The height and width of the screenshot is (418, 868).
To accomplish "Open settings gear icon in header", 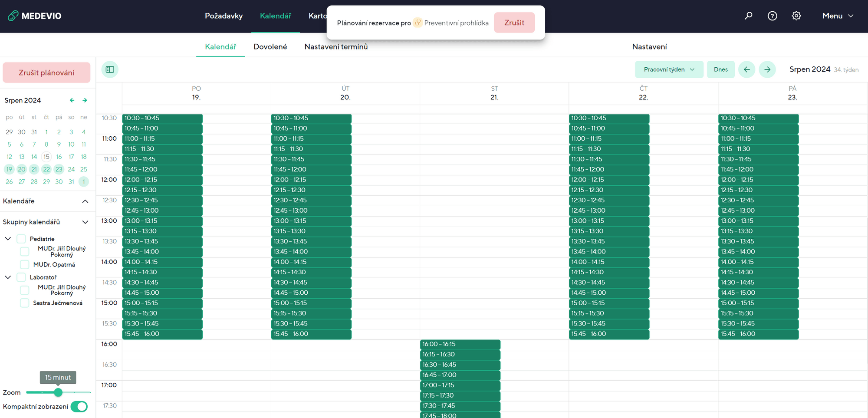I will click(x=796, y=16).
